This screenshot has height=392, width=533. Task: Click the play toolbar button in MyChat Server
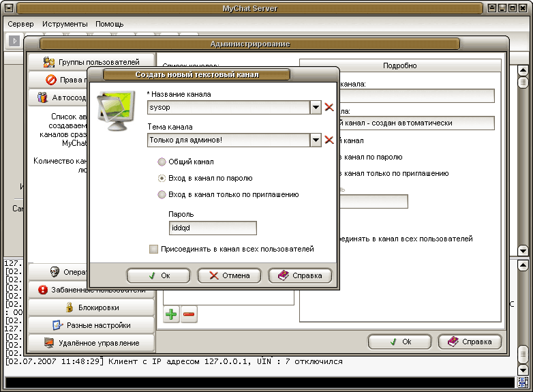(14, 41)
